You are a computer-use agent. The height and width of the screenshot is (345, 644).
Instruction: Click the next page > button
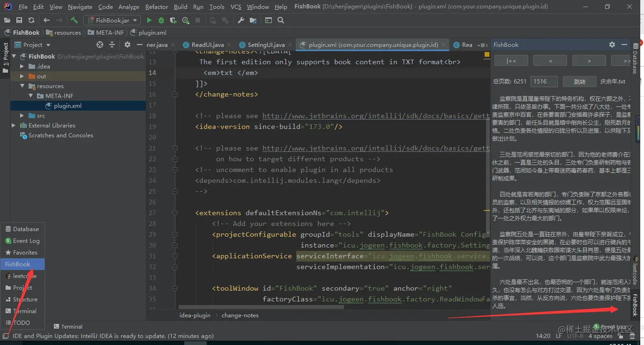pyautogui.click(x=589, y=61)
